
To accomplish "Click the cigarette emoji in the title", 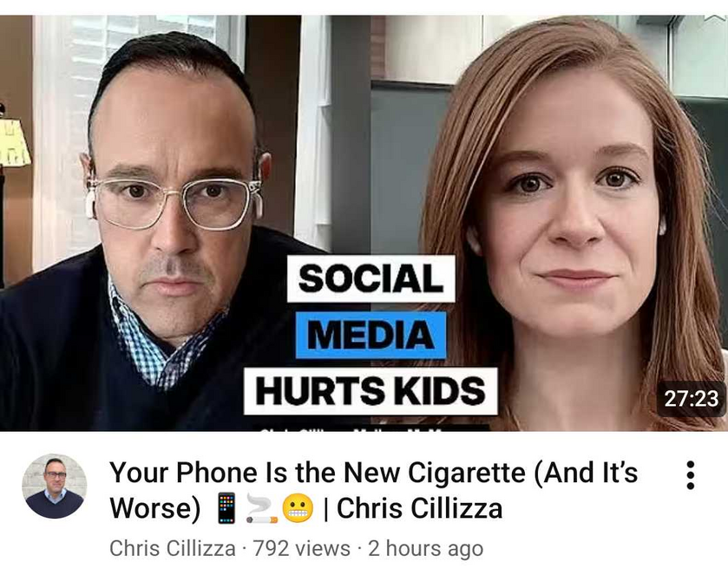I will tap(261, 508).
